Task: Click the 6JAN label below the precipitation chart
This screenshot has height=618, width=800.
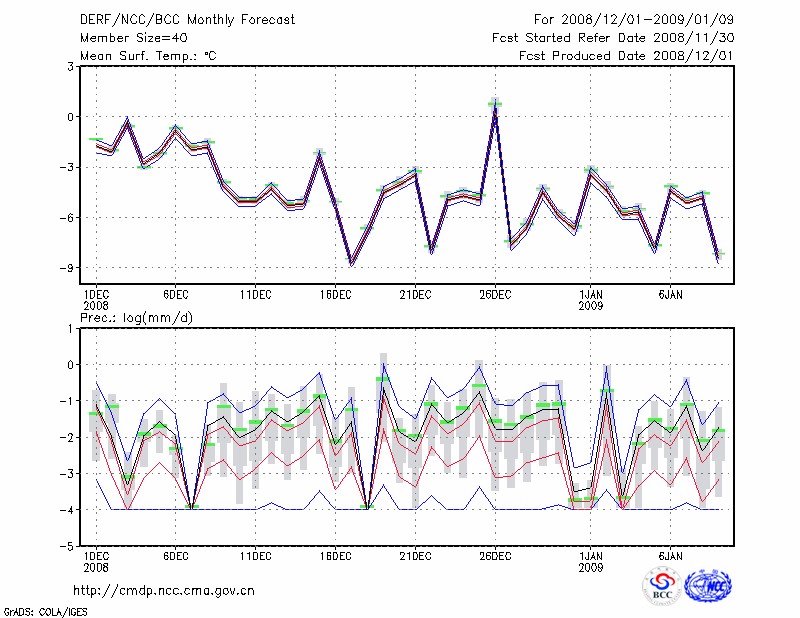Action: click(x=671, y=554)
